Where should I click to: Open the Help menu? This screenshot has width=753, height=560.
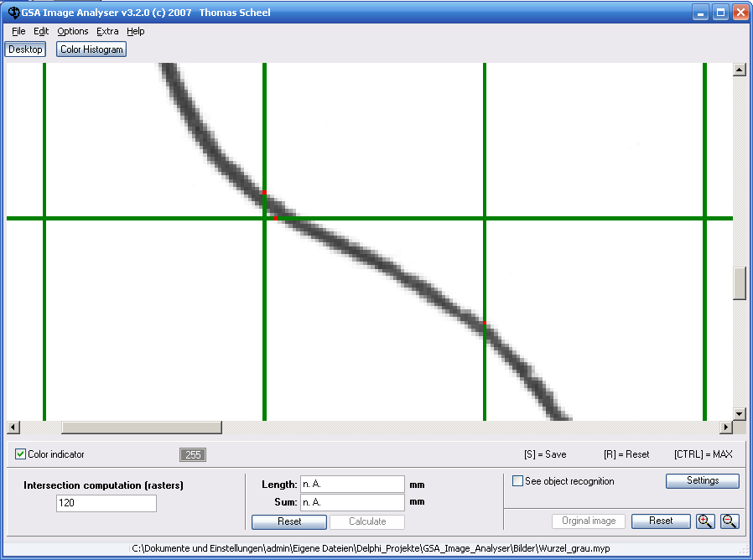[136, 31]
